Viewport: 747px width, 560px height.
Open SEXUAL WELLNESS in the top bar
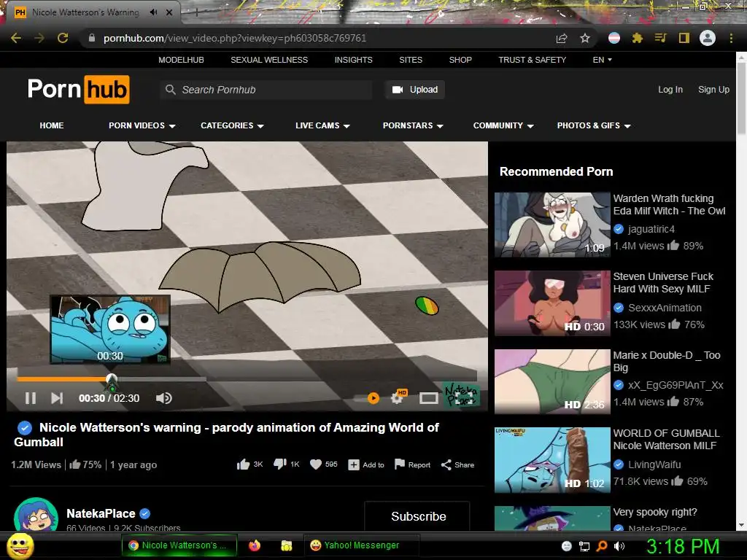tap(269, 60)
